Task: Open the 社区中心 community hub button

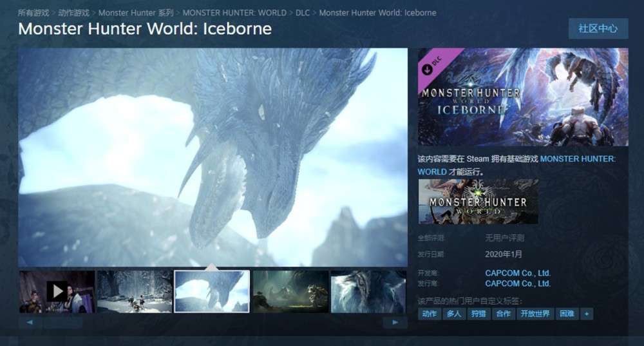Action: tap(598, 28)
